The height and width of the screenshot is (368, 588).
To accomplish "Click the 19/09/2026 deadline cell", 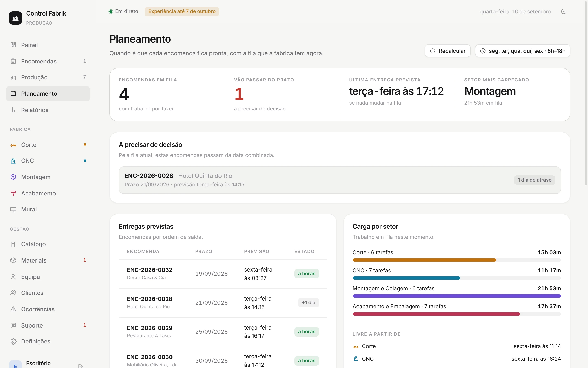I will 211,274.
